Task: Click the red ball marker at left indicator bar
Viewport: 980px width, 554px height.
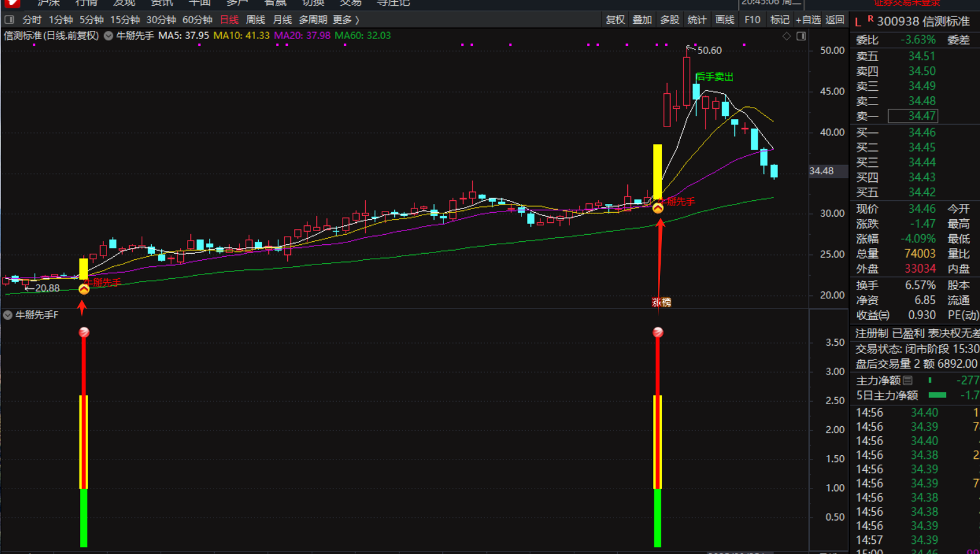Action: click(84, 332)
